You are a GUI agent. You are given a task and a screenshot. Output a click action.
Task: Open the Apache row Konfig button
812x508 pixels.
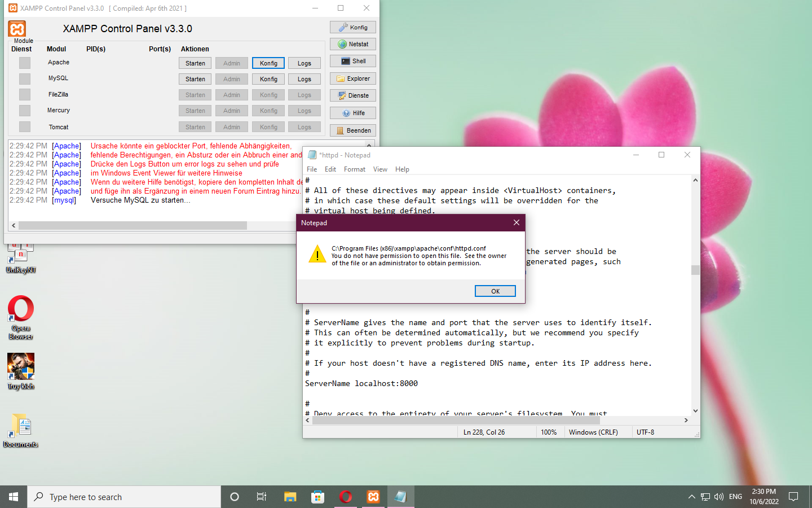point(268,63)
